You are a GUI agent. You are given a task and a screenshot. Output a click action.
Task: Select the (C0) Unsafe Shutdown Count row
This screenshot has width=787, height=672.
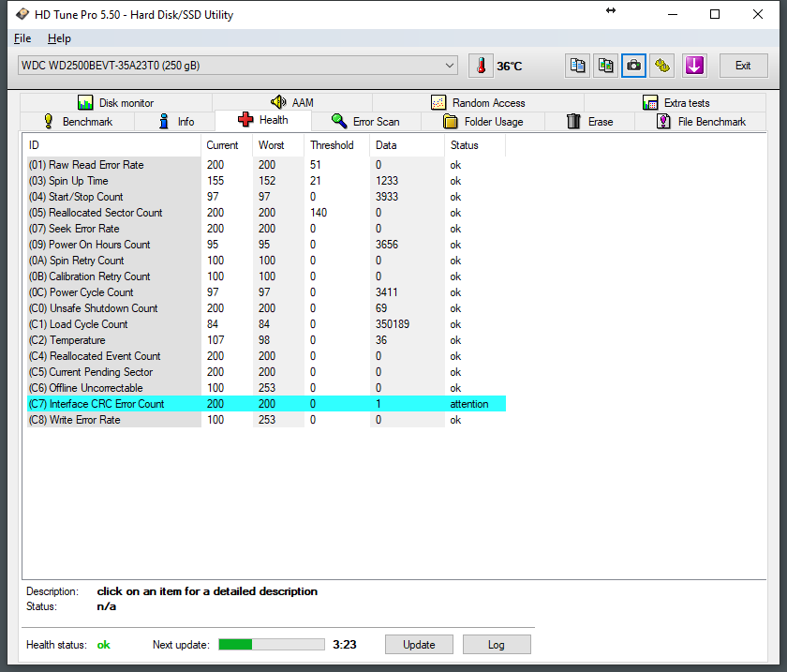click(266, 308)
